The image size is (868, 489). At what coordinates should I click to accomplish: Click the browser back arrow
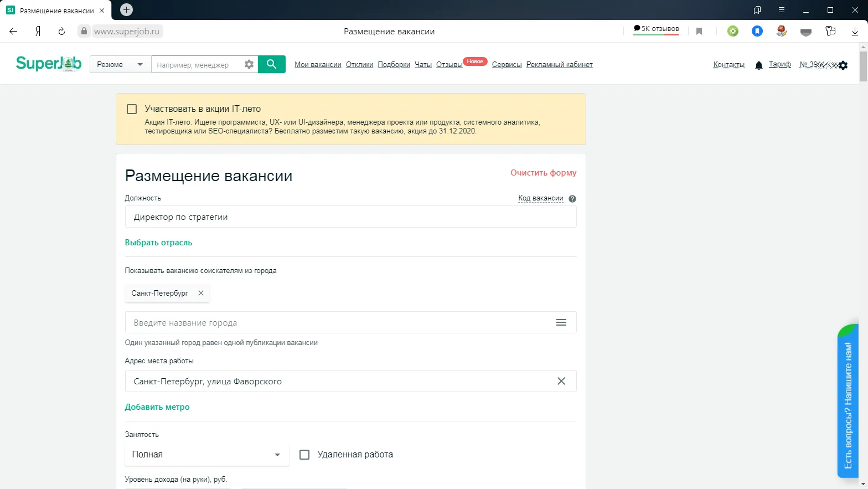(x=13, y=32)
